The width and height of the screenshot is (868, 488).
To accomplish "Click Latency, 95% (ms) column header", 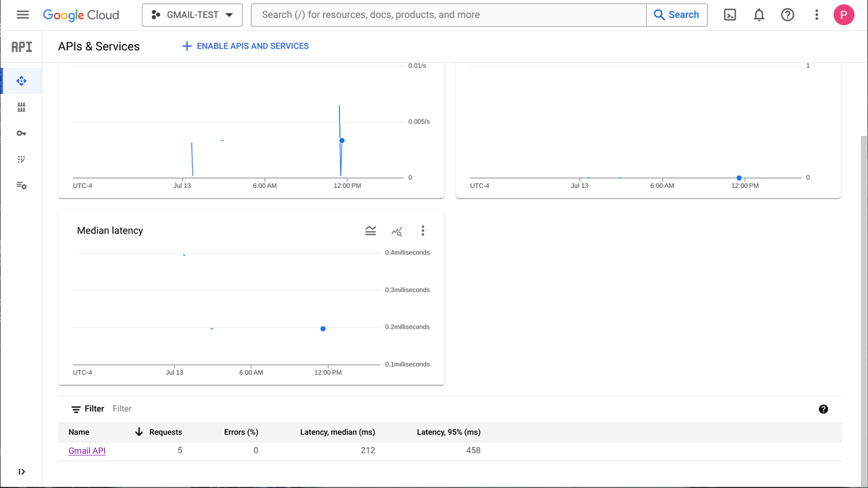I will pos(448,432).
